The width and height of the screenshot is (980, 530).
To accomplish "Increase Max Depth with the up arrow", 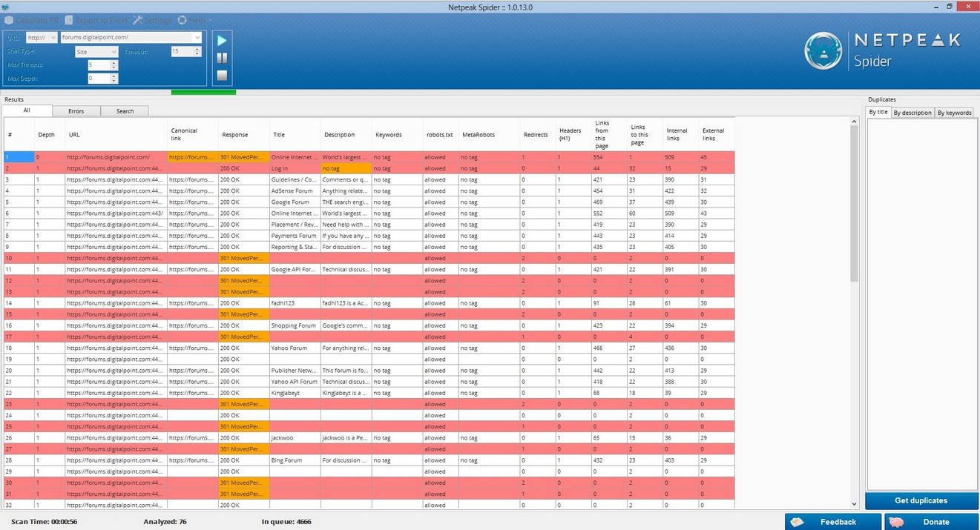I will pos(114,76).
